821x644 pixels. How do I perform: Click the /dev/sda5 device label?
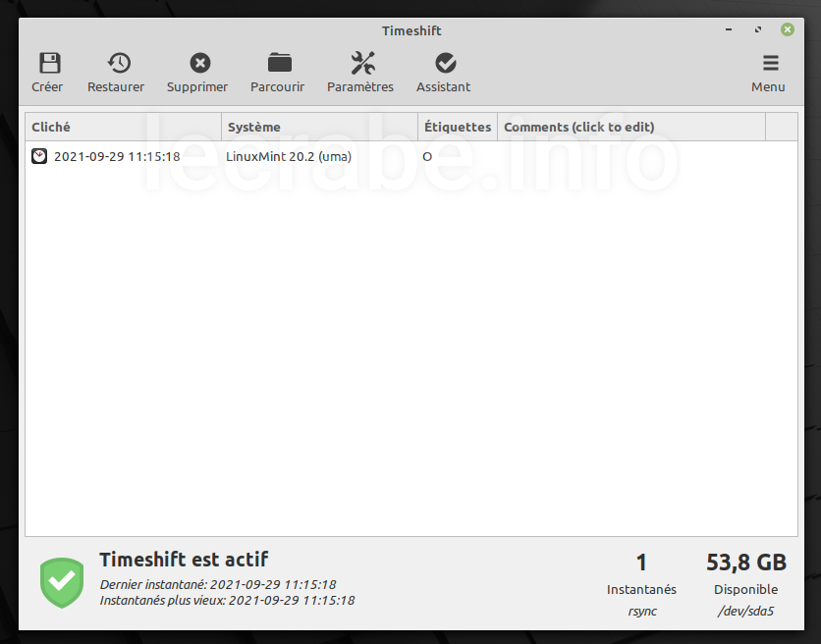click(746, 611)
